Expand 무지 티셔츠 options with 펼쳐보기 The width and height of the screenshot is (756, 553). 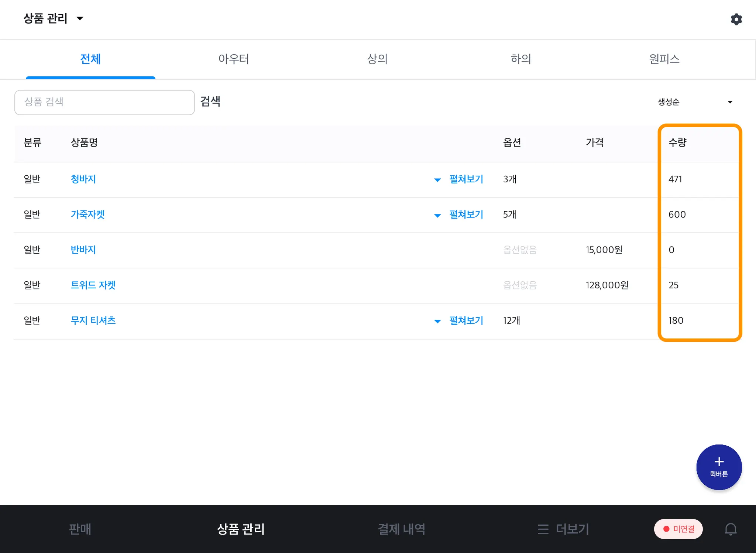[x=459, y=320]
